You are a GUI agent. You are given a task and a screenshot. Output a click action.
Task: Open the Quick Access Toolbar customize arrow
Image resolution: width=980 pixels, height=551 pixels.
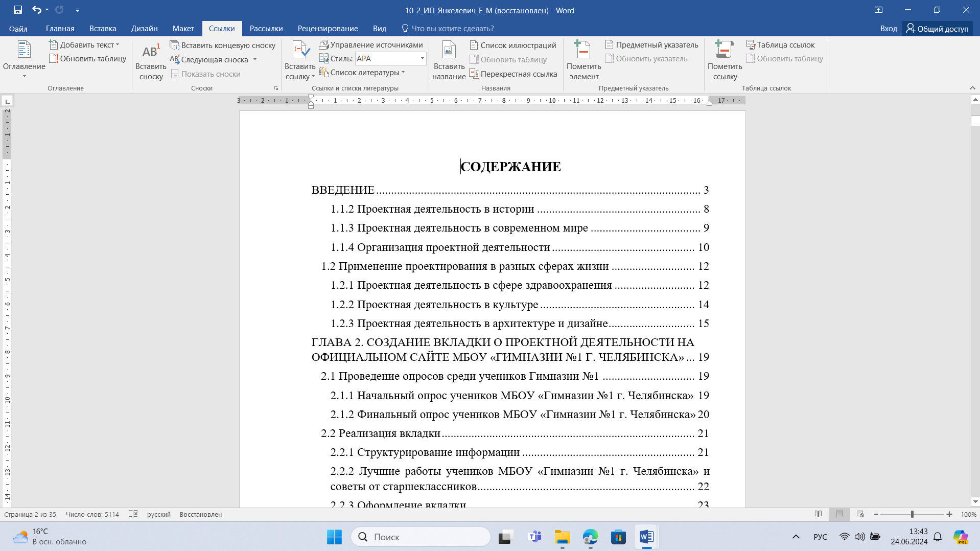tap(77, 10)
